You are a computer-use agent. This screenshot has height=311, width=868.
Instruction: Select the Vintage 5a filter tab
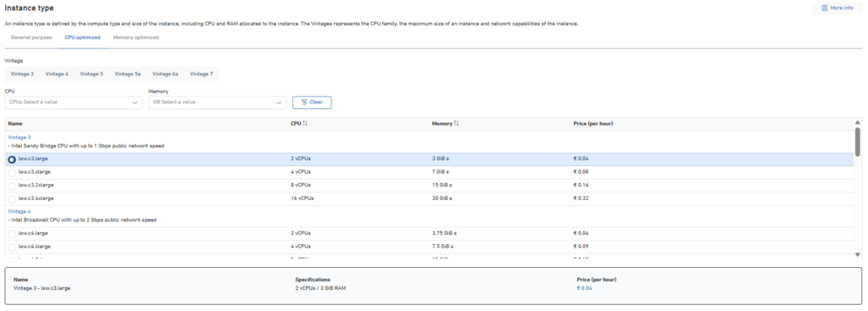[x=128, y=75]
